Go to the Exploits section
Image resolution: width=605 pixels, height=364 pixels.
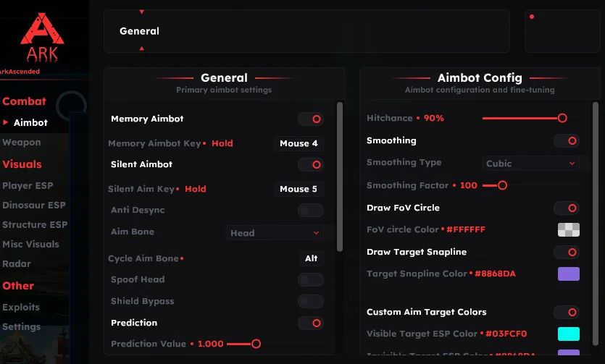pos(21,307)
